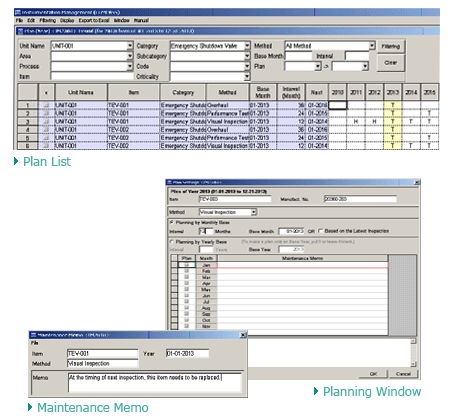Click the icon in plan row 6
Screen dimensions: 450x420
(x=46, y=146)
